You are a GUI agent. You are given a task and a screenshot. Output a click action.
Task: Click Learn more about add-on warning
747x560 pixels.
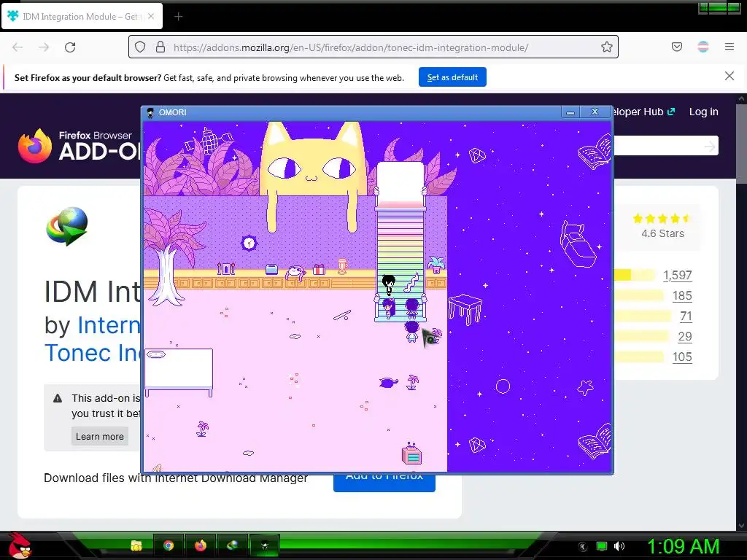click(x=99, y=436)
